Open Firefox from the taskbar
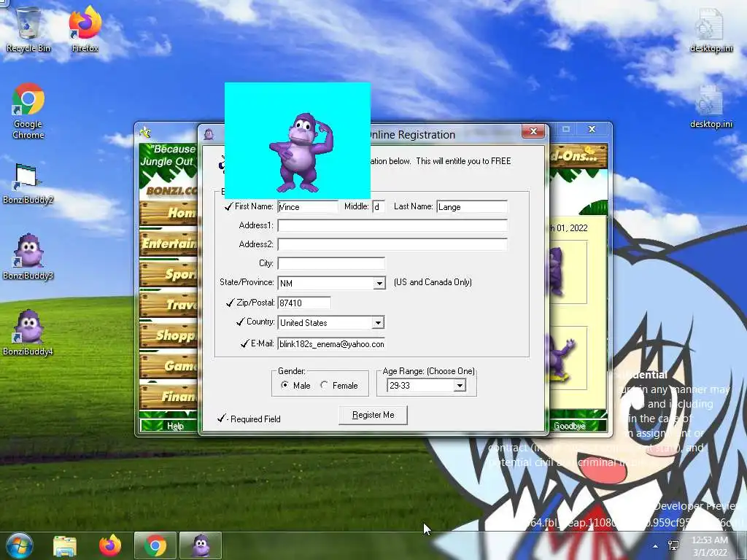747x560 pixels. [110, 545]
